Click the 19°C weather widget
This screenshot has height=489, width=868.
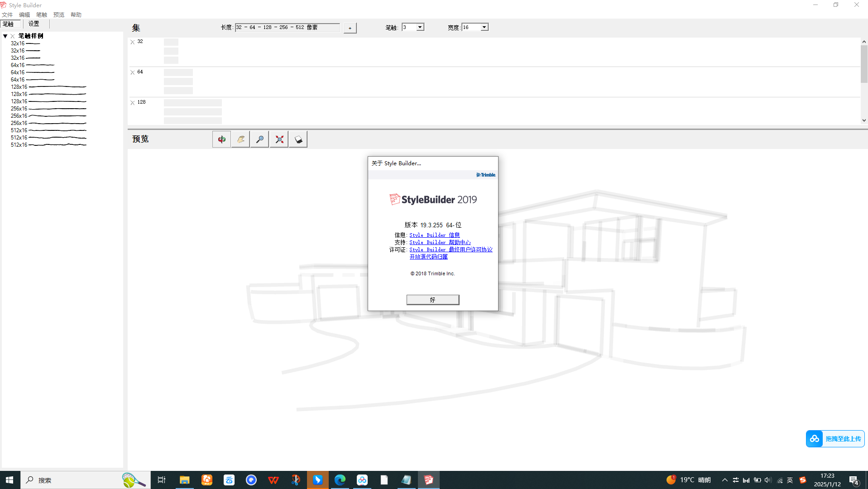689,480
